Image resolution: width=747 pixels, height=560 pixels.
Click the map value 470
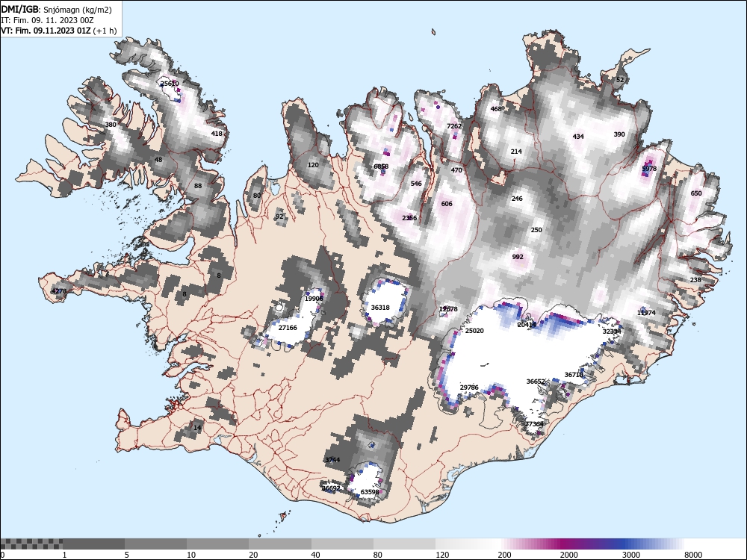(x=456, y=170)
